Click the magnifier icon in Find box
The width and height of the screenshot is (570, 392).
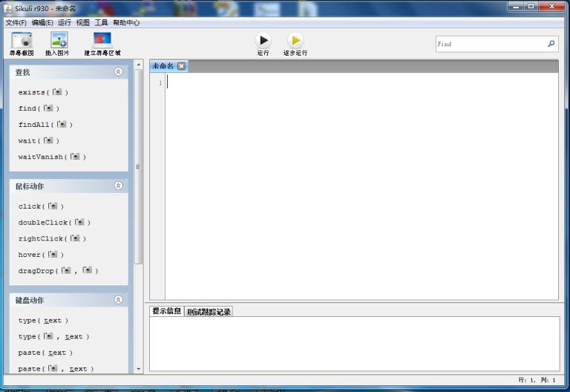point(551,44)
